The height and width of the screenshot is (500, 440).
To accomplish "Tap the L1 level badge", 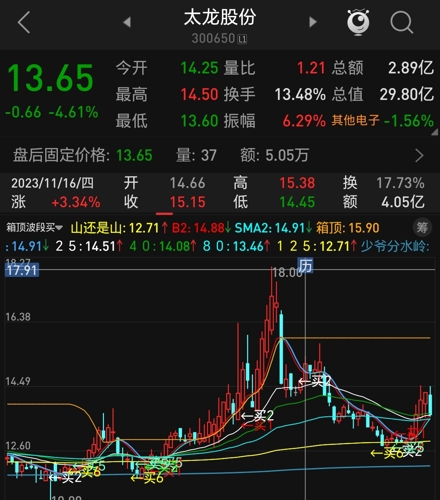I will [x=242, y=39].
